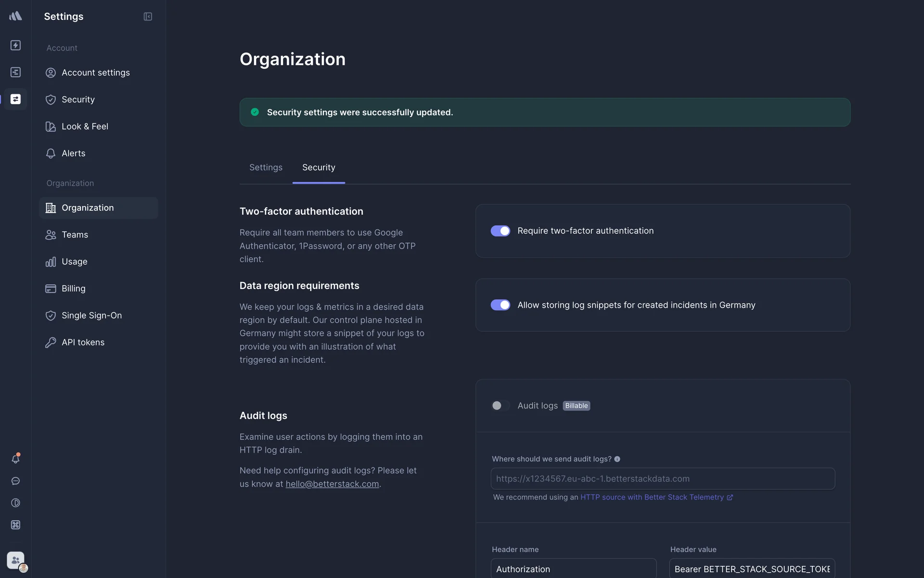Image resolution: width=924 pixels, height=578 pixels.
Task: Click the command shortcut icon in rail
Action: pyautogui.click(x=15, y=525)
